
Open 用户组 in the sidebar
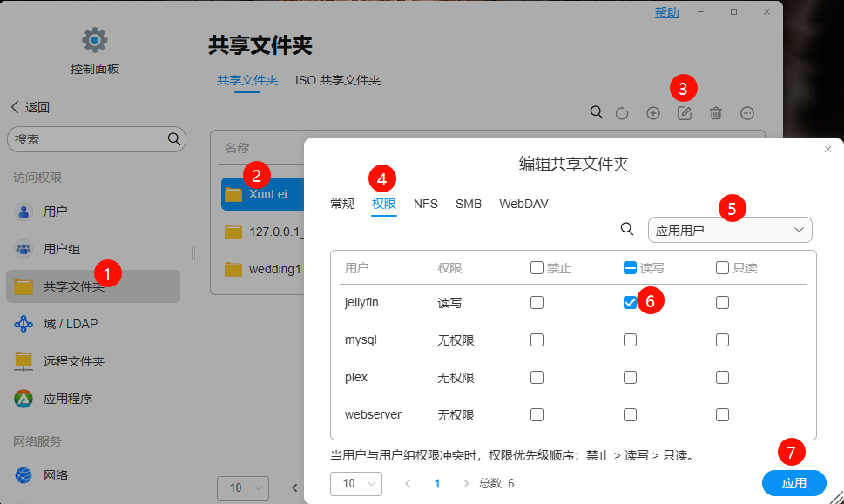tap(93, 249)
